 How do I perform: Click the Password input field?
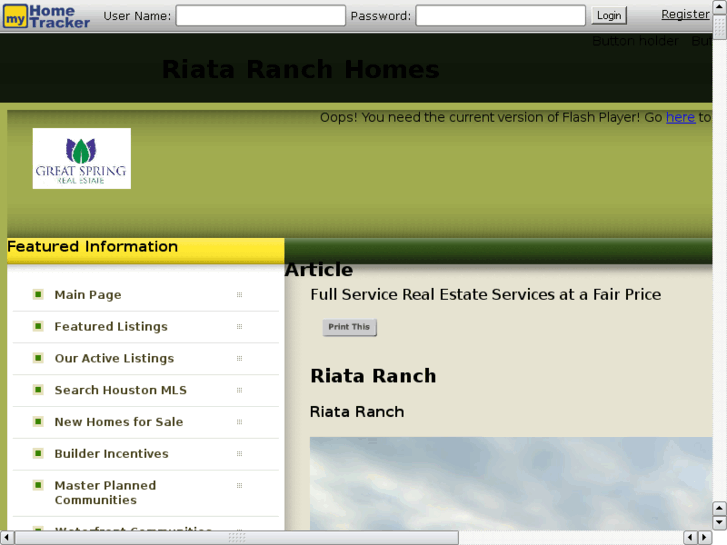click(x=500, y=16)
